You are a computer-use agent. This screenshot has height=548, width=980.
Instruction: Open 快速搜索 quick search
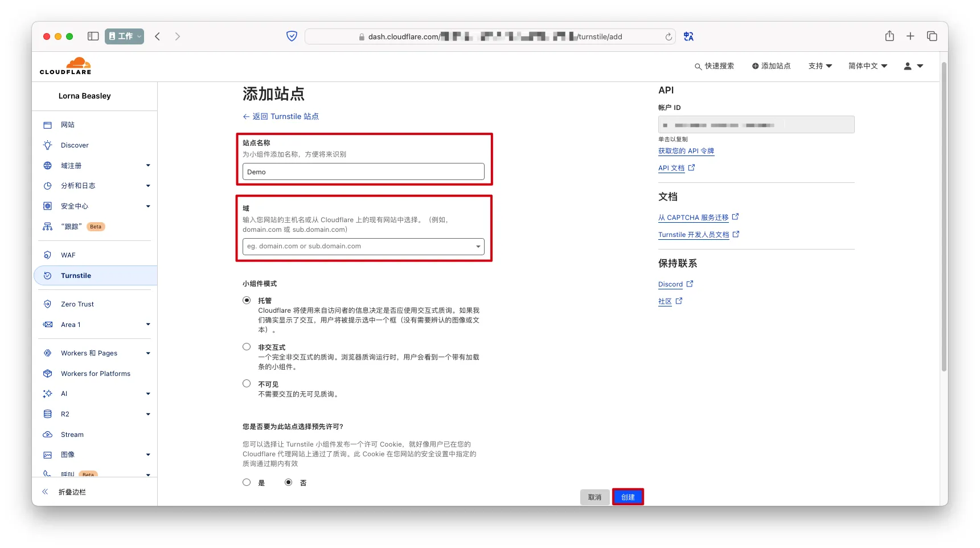(x=714, y=66)
